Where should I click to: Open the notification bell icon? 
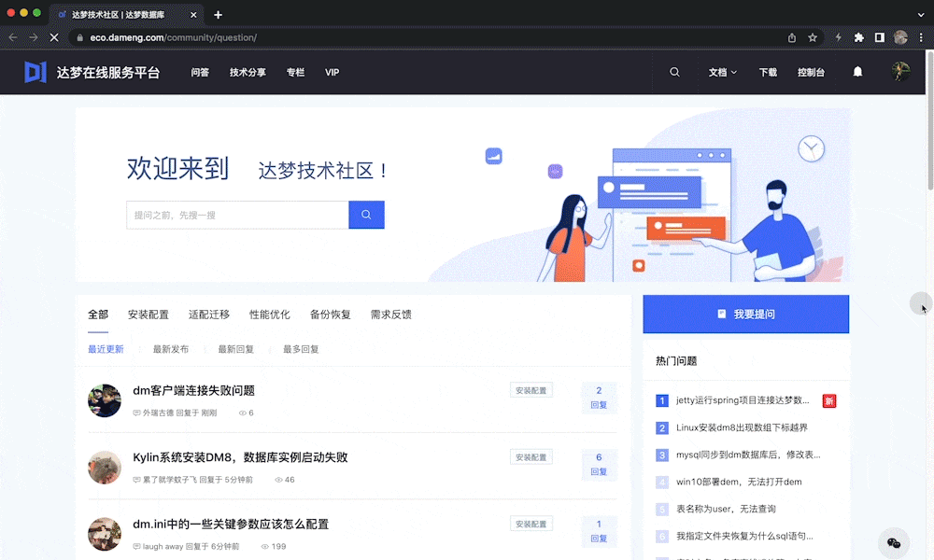click(857, 72)
